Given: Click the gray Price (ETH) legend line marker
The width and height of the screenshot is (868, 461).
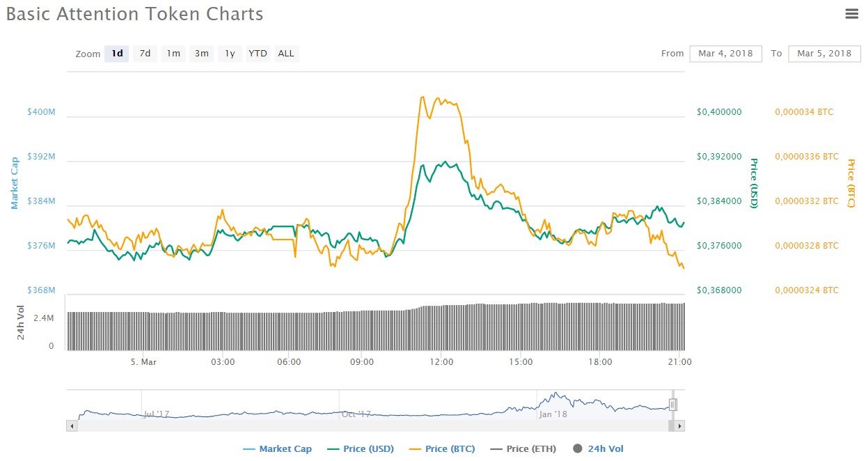Looking at the screenshot, I should click(496, 449).
